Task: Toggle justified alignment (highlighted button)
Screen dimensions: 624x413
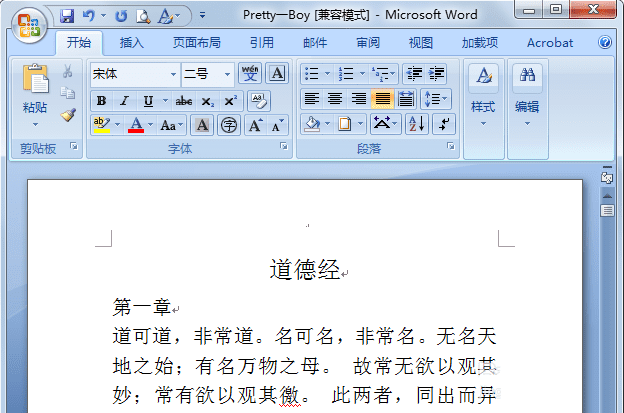Action: point(382,99)
